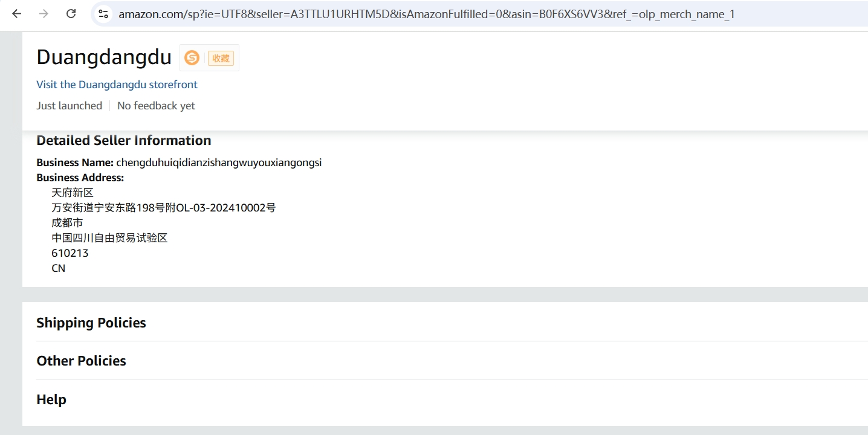The width and height of the screenshot is (868, 435).
Task: Go forward to the next page
Action: point(44,14)
